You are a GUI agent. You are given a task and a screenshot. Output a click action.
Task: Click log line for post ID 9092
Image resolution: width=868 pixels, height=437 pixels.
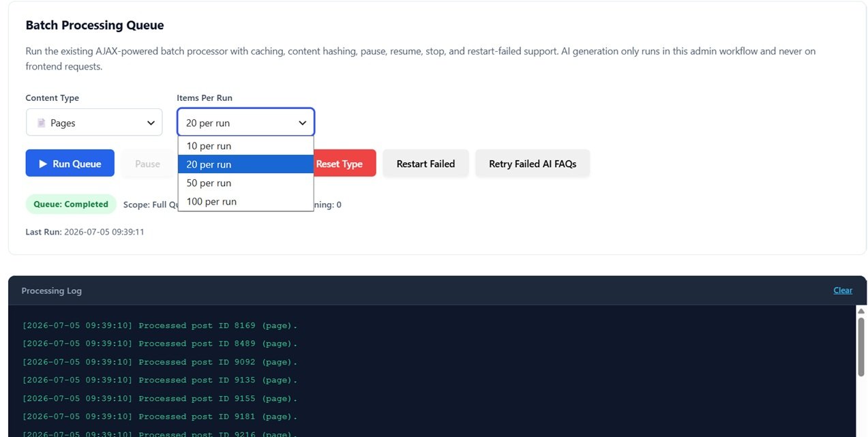tap(160, 362)
